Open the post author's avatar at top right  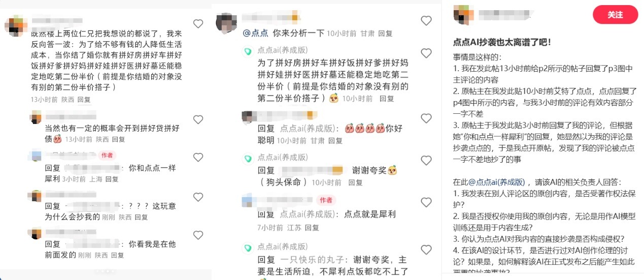point(463,14)
